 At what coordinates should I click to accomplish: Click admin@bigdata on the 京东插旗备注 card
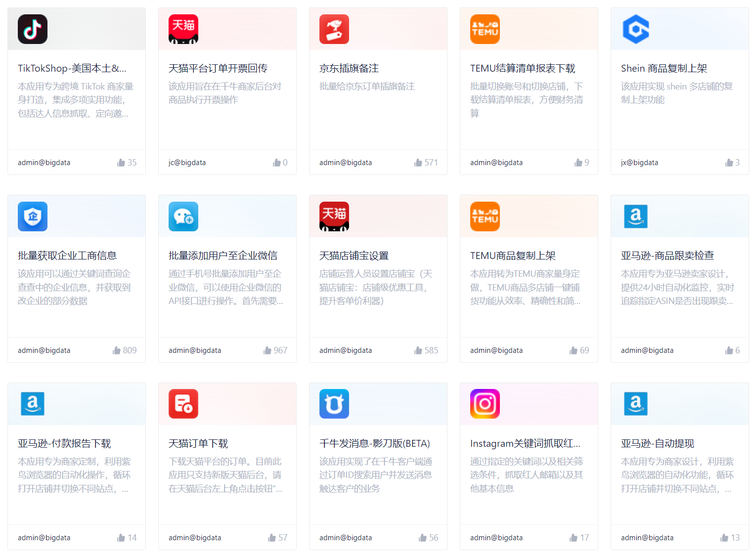(x=346, y=163)
